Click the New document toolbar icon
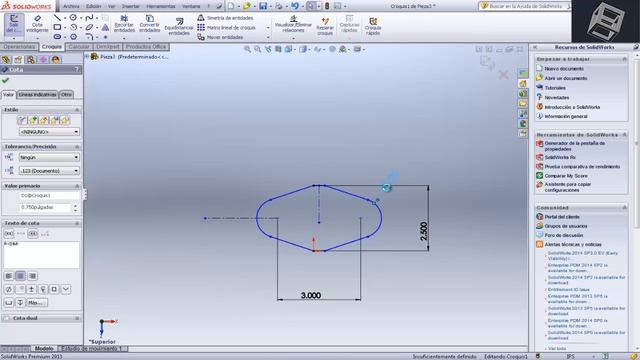Screen dimensions: 640x360 (231, 6)
